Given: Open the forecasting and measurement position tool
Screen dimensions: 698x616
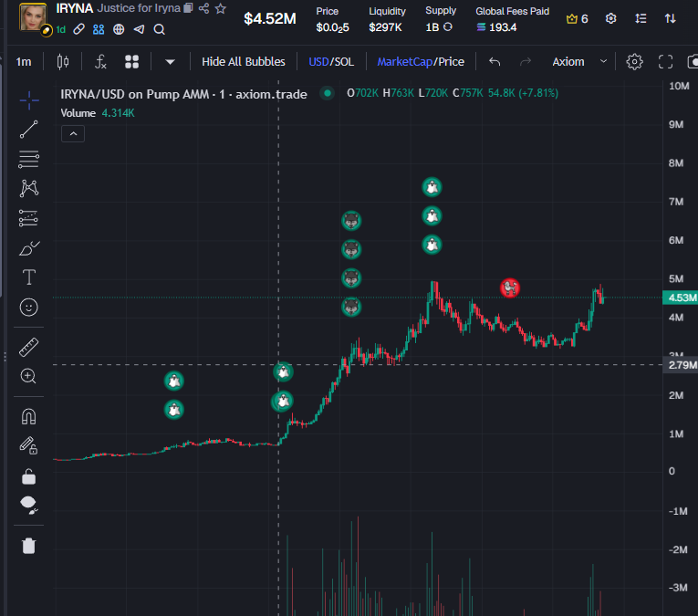Looking at the screenshot, I should [29, 218].
